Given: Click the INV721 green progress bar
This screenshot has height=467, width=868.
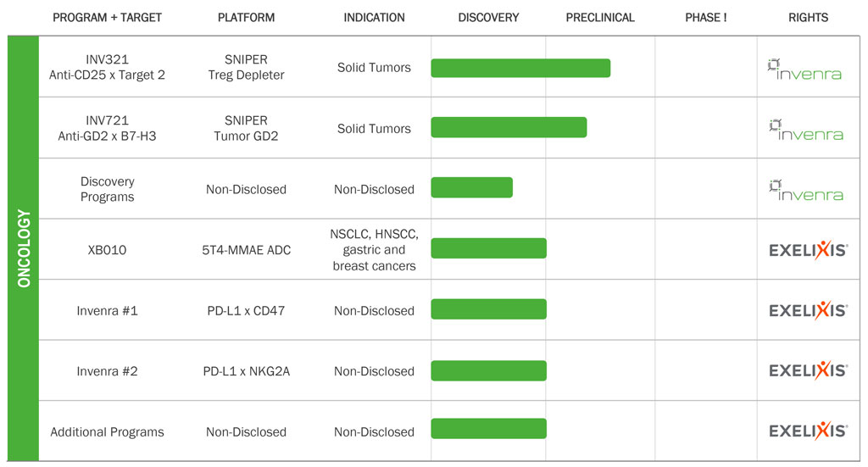Looking at the screenshot, I should (509, 127).
